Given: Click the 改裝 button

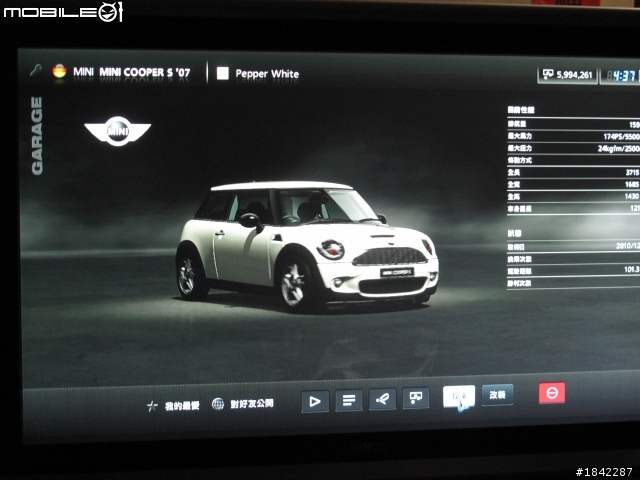Looking at the screenshot, I should pyautogui.click(x=497, y=395).
